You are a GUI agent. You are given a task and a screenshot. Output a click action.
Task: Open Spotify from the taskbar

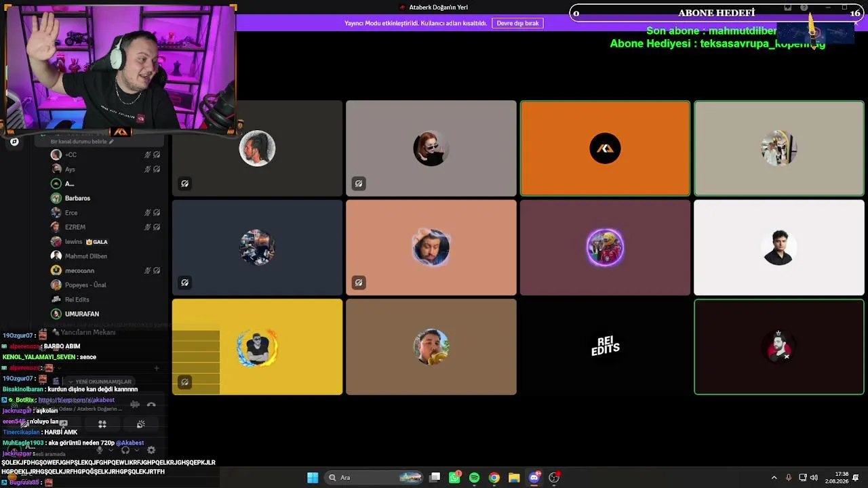[474, 478]
